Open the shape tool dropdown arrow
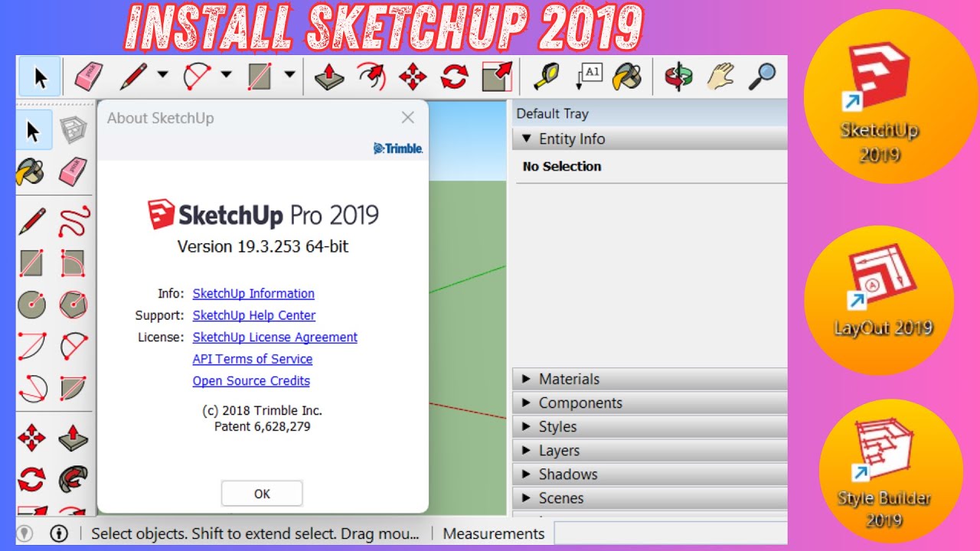 point(289,75)
